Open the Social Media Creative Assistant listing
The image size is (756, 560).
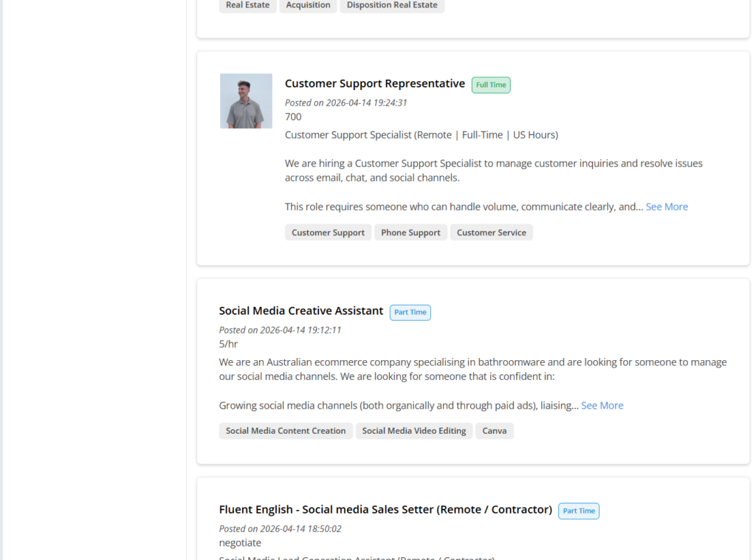tap(300, 311)
